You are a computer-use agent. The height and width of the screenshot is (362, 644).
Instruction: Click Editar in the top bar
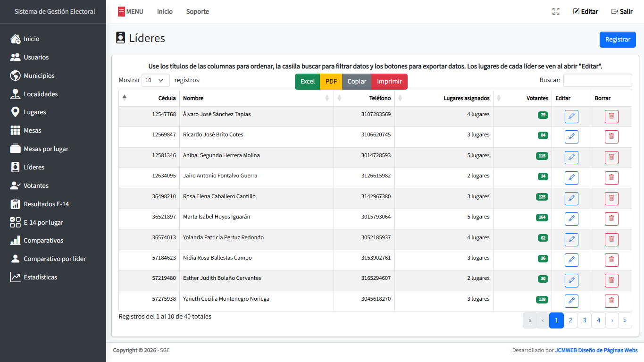[x=585, y=11]
